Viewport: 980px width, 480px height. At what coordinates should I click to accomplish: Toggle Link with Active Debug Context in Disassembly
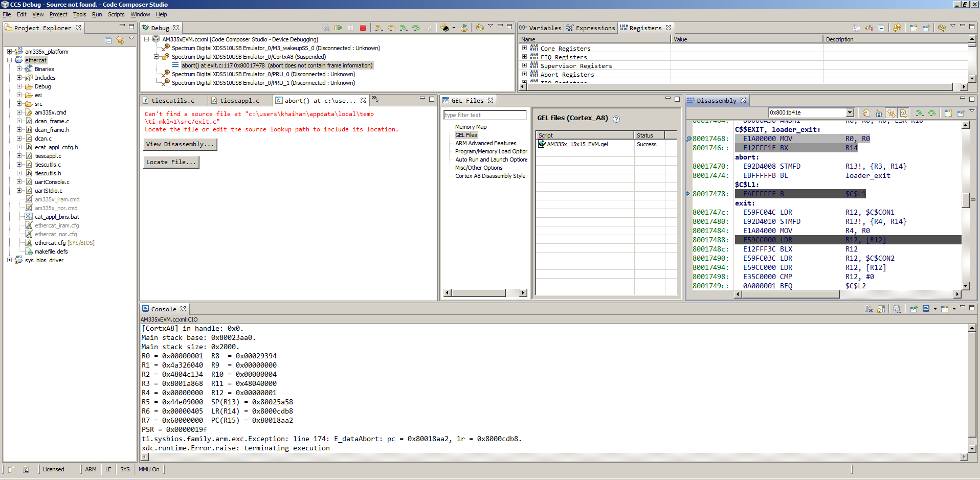click(891, 113)
